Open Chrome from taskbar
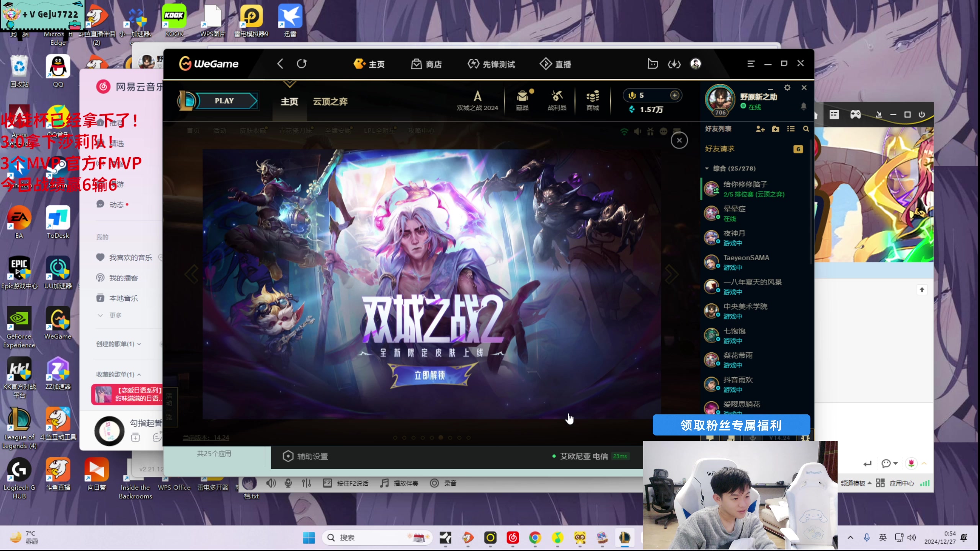Screen dimensions: 980x551 pyautogui.click(x=535, y=538)
